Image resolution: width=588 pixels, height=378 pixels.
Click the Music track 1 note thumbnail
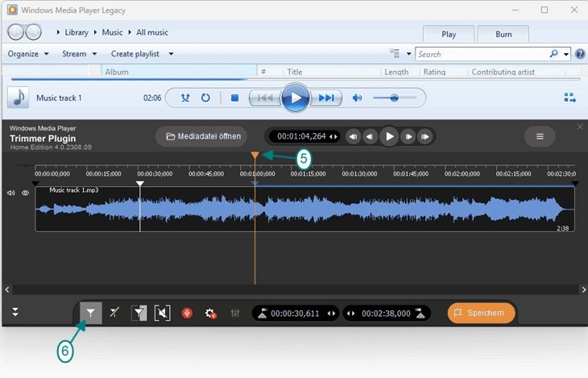(19, 98)
